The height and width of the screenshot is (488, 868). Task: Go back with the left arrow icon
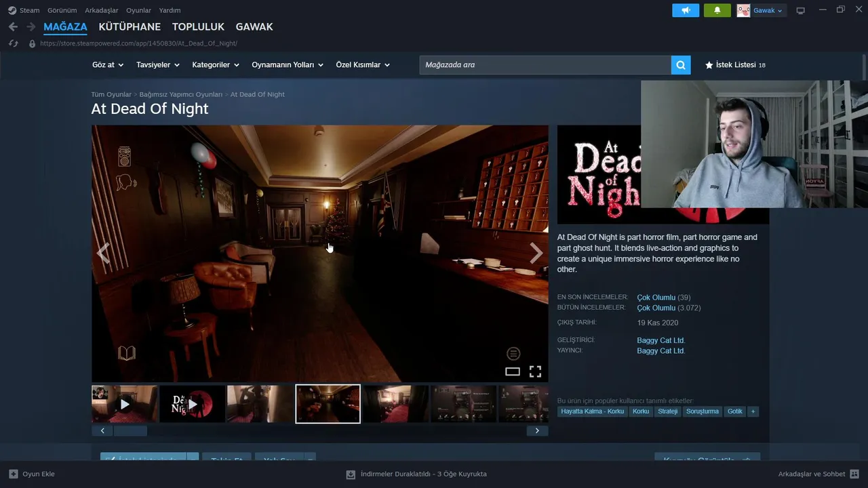tap(13, 26)
